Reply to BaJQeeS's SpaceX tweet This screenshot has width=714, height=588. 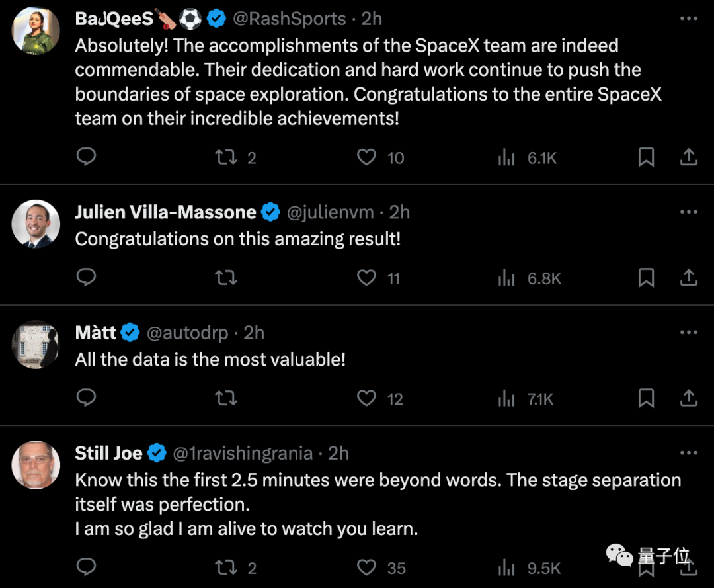86,157
